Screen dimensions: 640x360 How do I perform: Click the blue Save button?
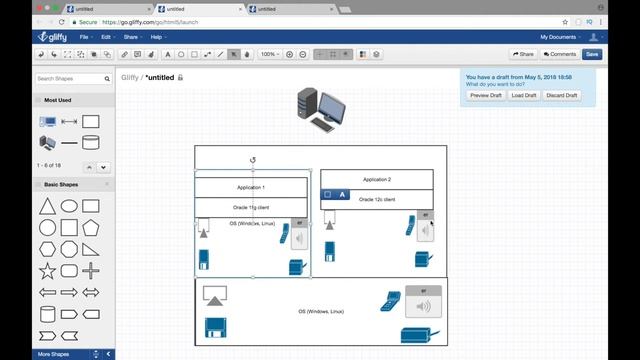pyautogui.click(x=592, y=54)
